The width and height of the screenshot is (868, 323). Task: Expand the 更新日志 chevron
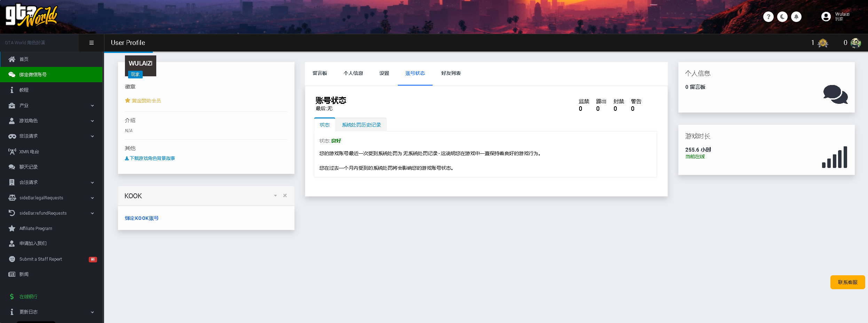click(92, 312)
